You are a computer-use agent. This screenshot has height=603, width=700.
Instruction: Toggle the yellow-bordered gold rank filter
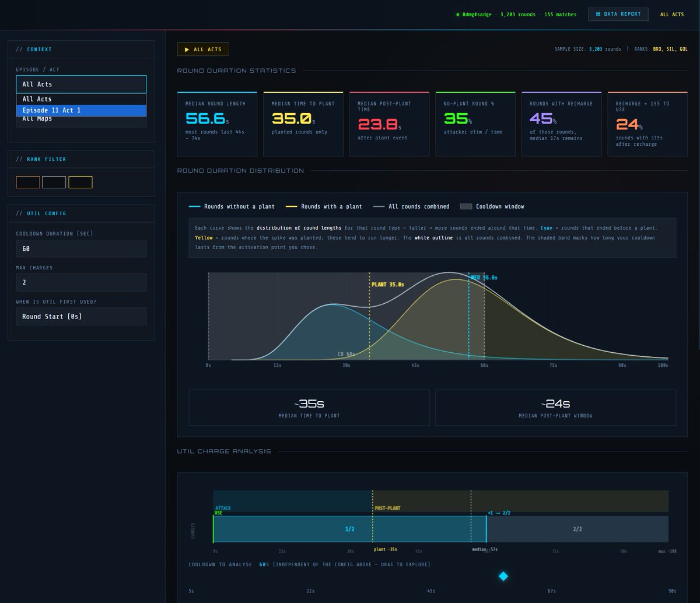point(80,182)
